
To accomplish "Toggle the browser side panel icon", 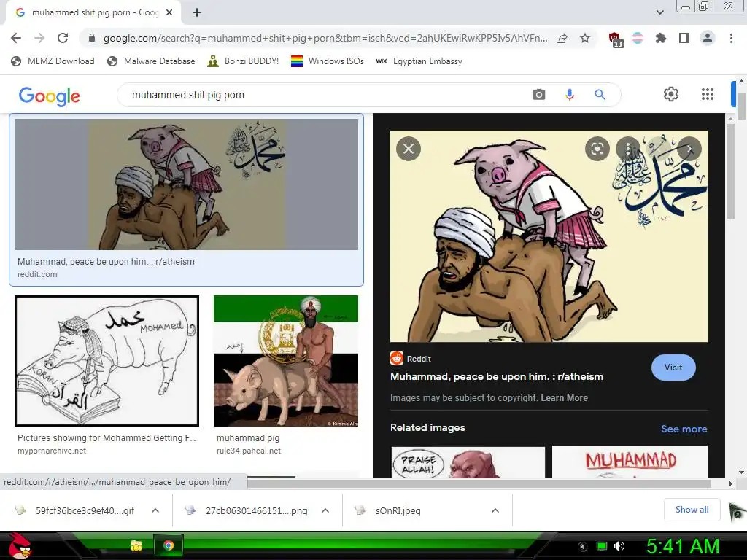I will [684, 38].
